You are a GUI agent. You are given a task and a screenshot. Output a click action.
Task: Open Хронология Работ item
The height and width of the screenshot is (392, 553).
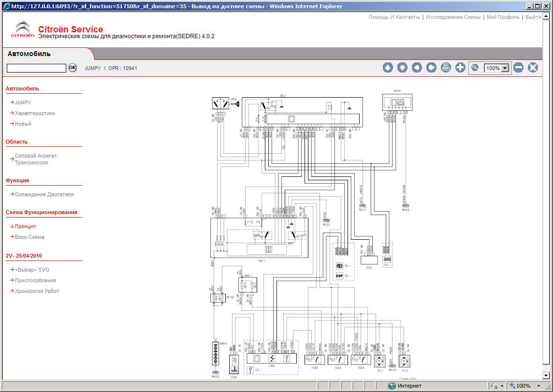pos(37,291)
